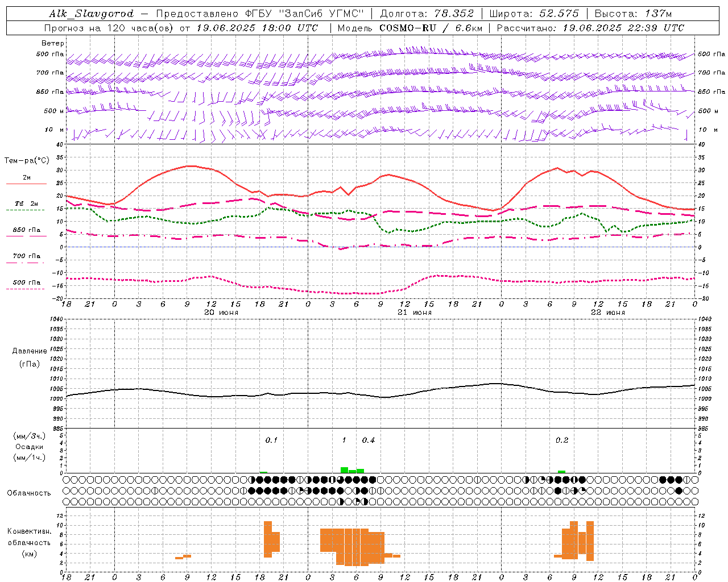Select the Тем-ра(°C) temperature panel label
Viewport: 728px width, 582px height.
point(27,161)
